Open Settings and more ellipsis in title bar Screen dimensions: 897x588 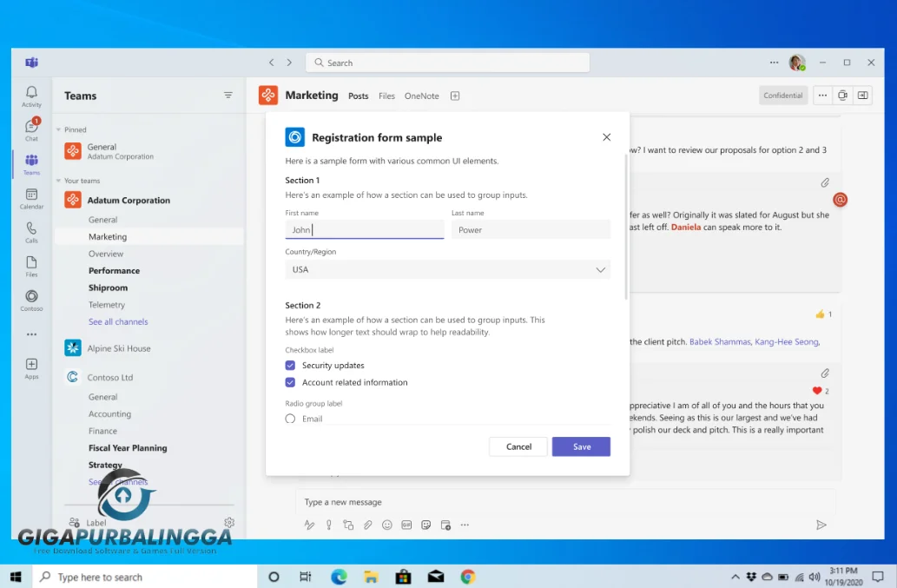774,63
